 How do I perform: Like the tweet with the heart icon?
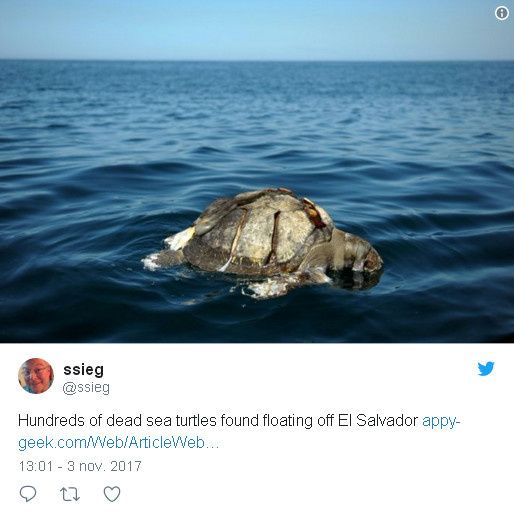112,494
